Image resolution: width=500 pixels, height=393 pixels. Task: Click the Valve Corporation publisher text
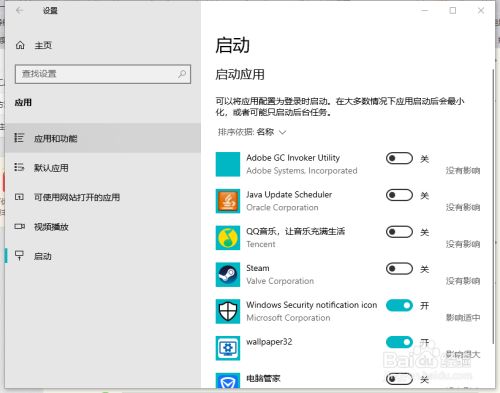pos(280,281)
